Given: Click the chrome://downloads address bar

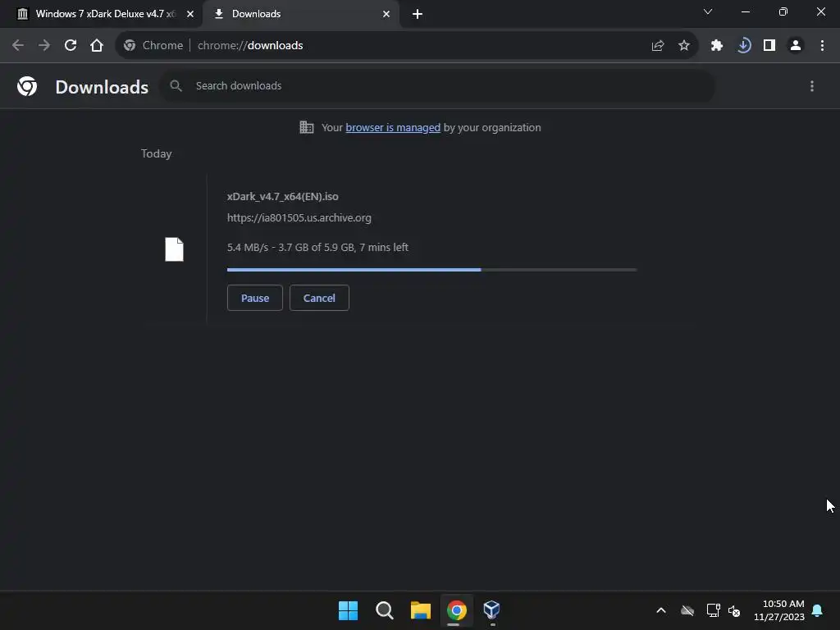Looking at the screenshot, I should point(407,46).
